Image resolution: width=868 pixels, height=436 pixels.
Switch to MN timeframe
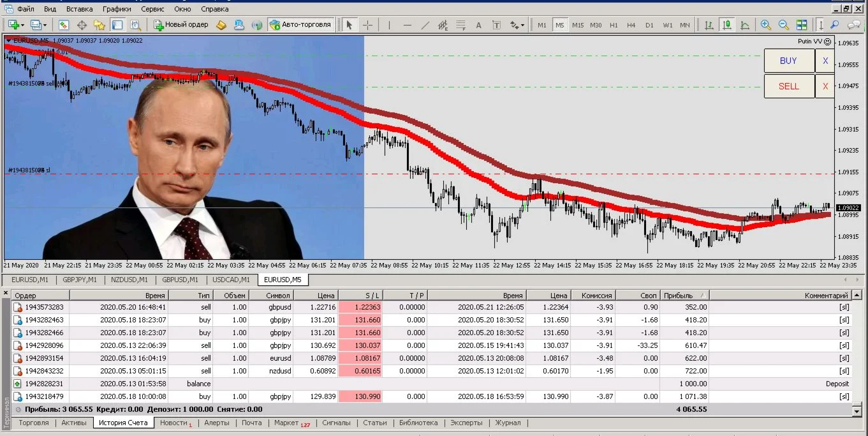pos(685,25)
